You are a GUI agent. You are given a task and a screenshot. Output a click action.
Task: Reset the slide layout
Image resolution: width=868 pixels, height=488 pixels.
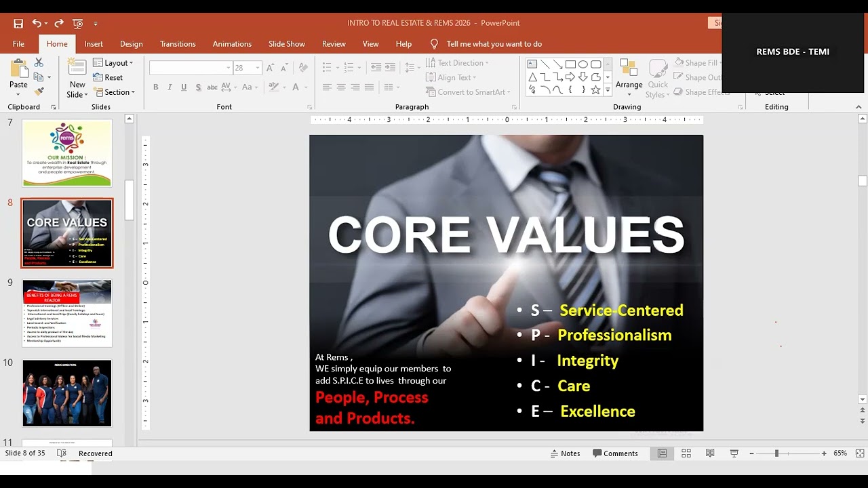point(108,78)
